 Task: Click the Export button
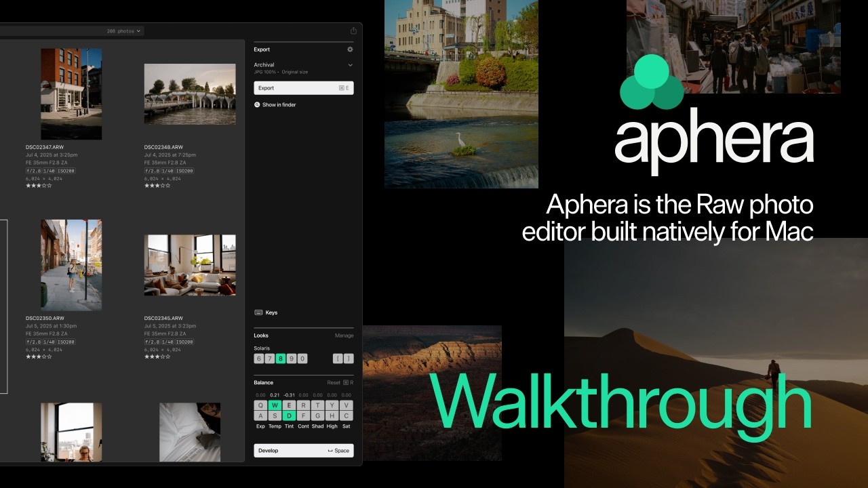click(x=304, y=88)
